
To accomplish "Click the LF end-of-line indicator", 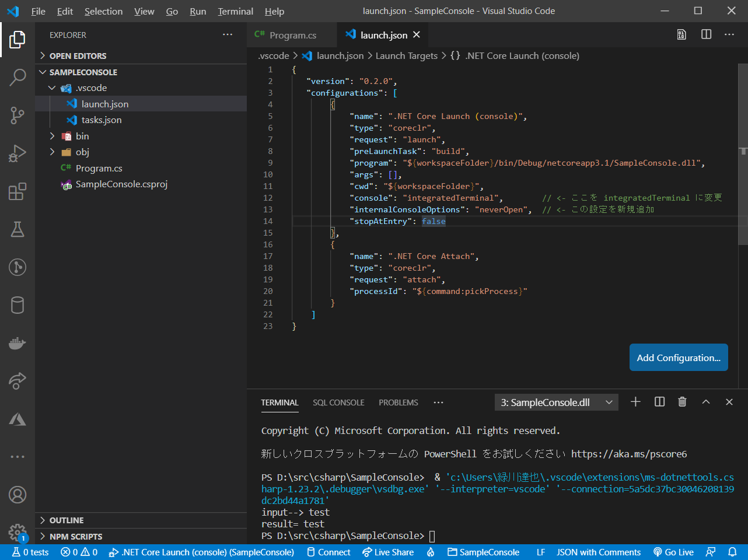I will [x=541, y=552].
